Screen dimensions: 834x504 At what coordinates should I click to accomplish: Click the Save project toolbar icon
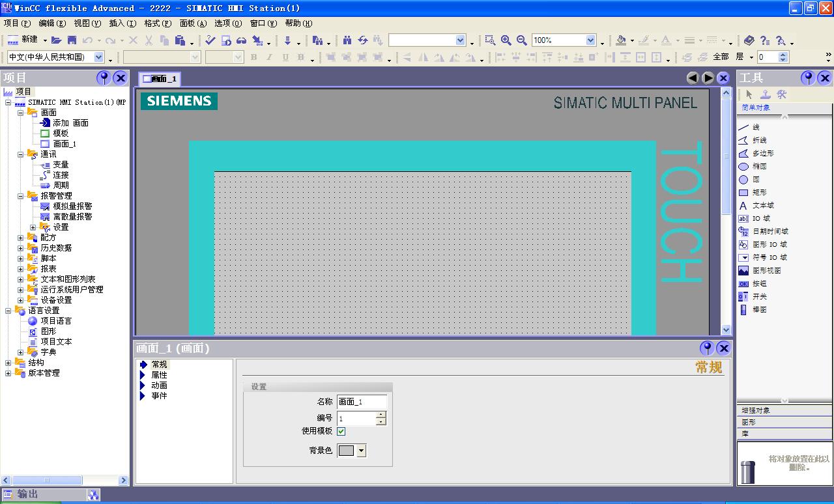[72, 40]
